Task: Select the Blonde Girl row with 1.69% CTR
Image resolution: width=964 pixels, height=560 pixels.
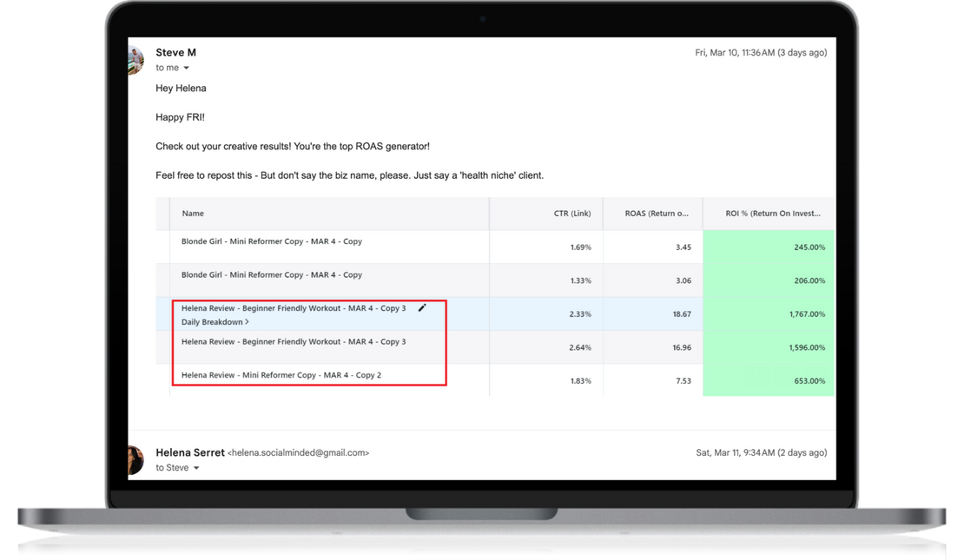Action: 271,241
